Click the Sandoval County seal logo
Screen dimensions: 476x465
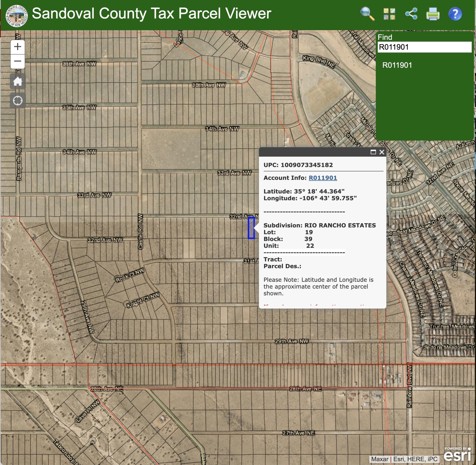(x=16, y=16)
